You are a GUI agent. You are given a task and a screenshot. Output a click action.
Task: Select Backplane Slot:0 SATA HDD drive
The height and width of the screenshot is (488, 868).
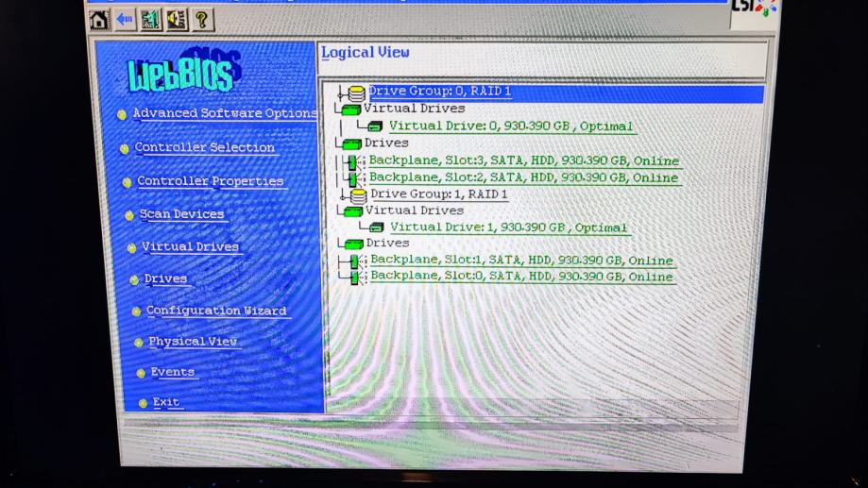(x=522, y=276)
